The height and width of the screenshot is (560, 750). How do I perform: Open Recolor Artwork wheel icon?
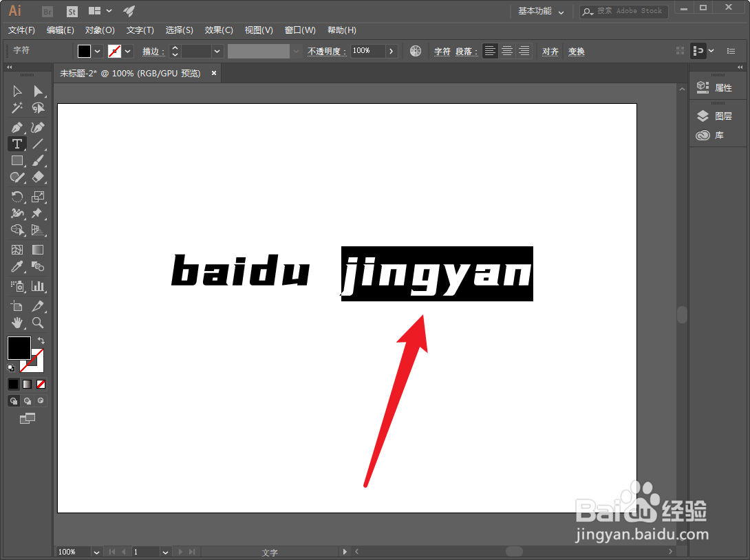(416, 51)
